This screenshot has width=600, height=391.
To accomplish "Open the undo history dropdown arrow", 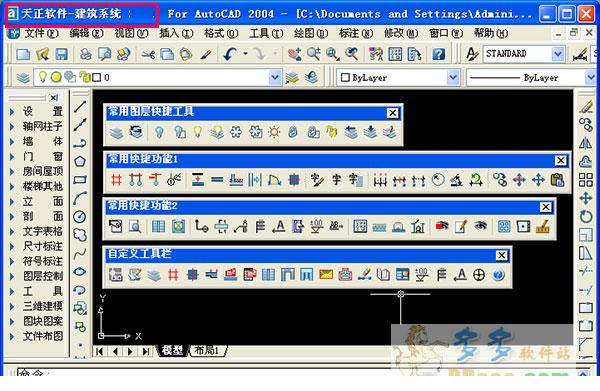I will [245, 54].
